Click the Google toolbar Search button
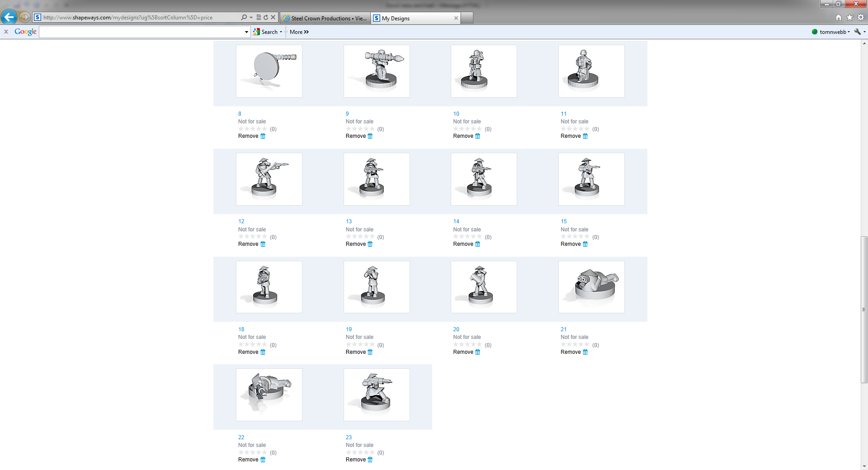The width and height of the screenshot is (868, 470). [x=267, y=32]
